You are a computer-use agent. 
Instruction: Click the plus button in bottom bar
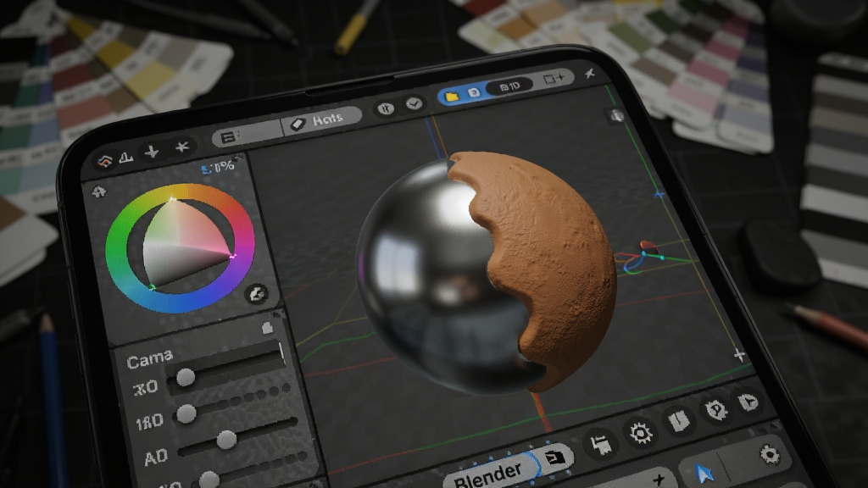658,480
